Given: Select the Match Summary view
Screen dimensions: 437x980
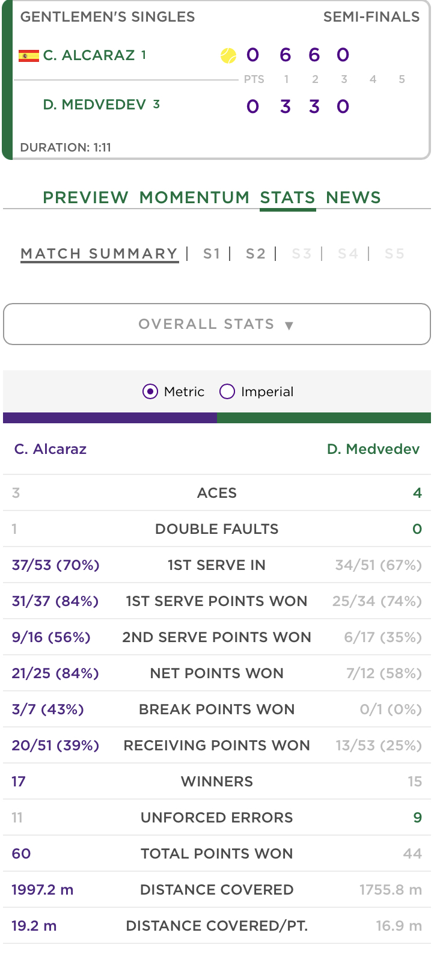Looking at the screenshot, I should tap(99, 254).
